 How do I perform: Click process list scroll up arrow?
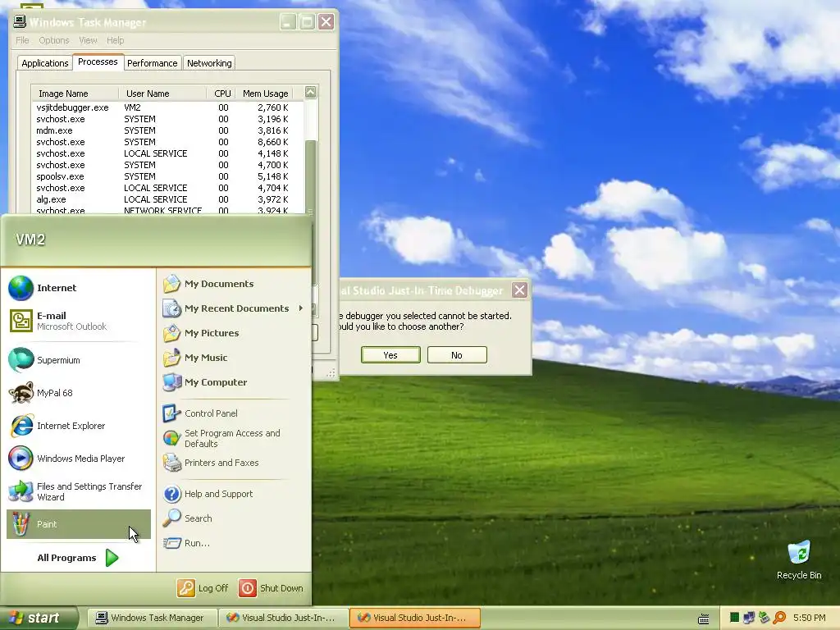pyautogui.click(x=311, y=92)
